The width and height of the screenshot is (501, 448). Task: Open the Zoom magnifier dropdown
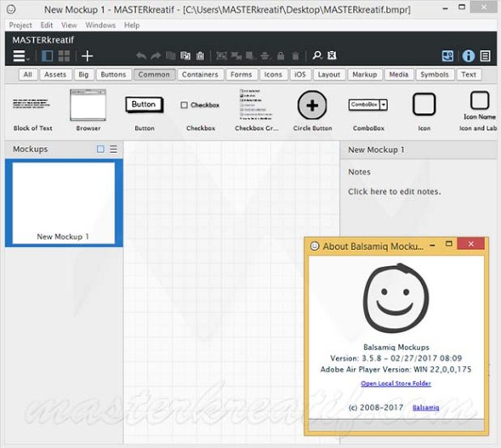tap(317, 55)
